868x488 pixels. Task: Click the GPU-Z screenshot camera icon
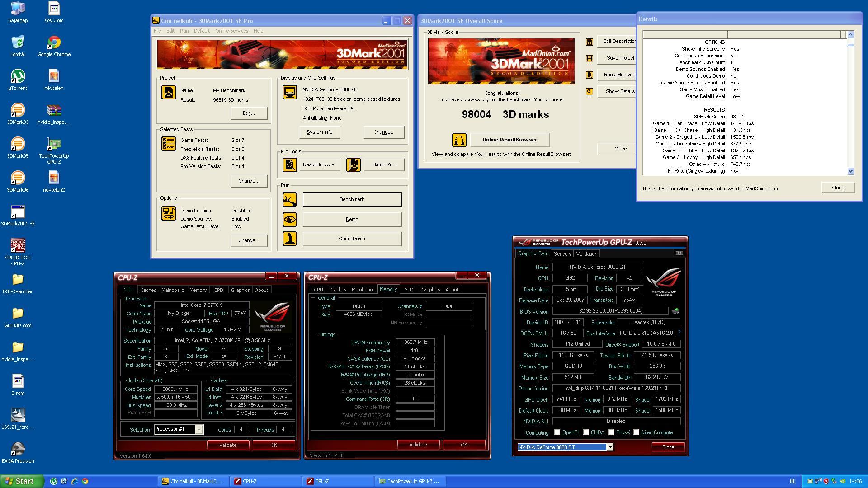pyautogui.click(x=679, y=253)
